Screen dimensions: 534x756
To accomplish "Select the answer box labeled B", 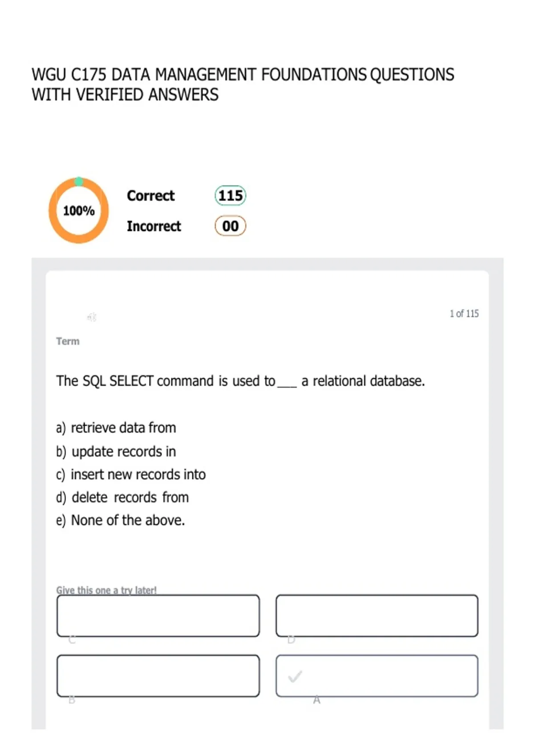I will pos(158,676).
